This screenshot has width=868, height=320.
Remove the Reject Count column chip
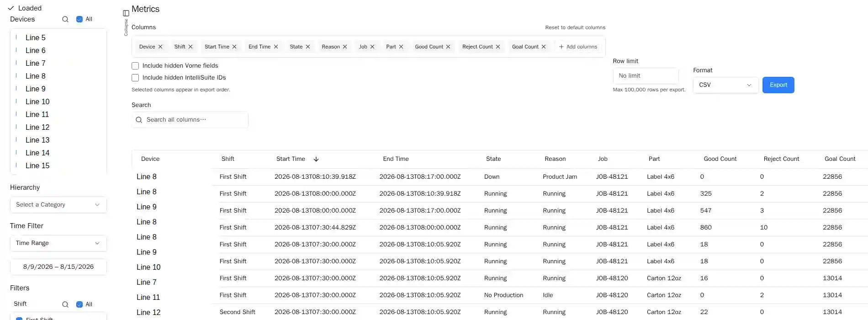(498, 47)
